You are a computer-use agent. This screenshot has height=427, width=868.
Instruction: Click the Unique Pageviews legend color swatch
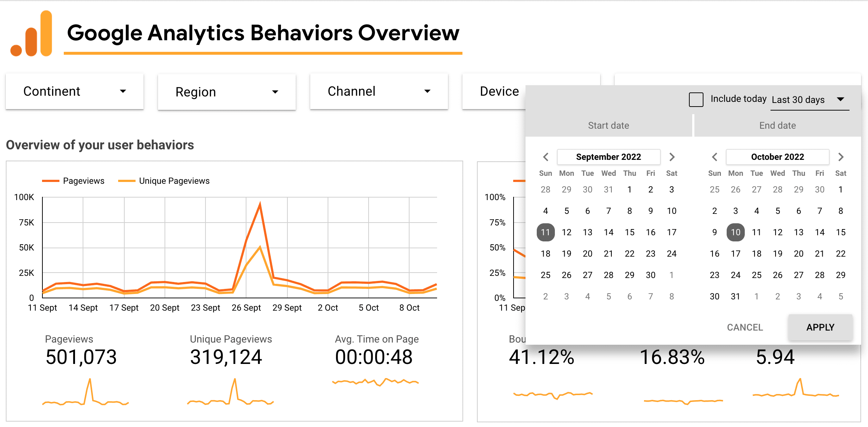coord(127,181)
